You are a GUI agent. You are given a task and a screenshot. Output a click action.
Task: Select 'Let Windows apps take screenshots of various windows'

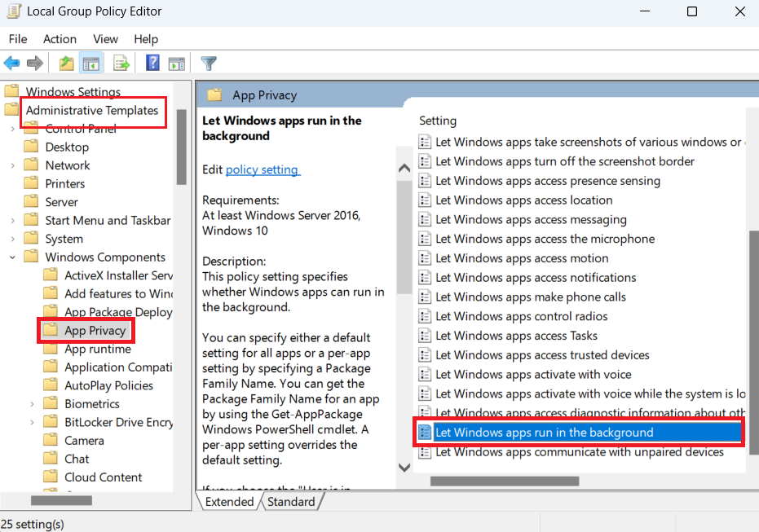(588, 142)
